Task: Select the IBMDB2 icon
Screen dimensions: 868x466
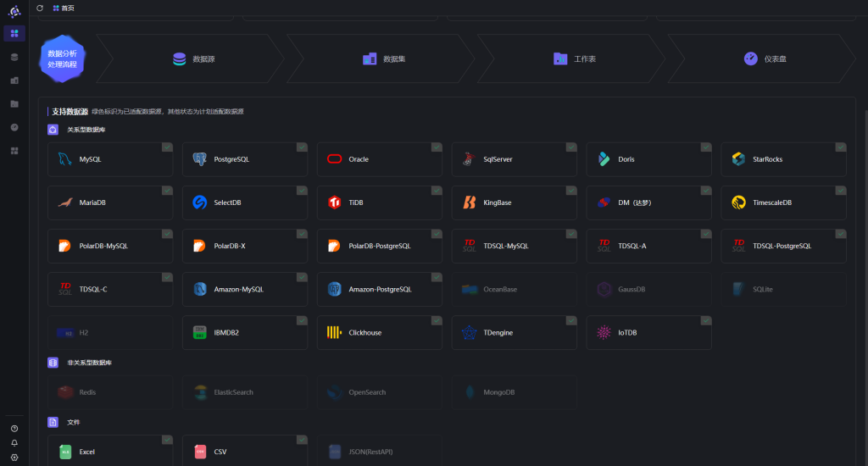Action: click(200, 333)
